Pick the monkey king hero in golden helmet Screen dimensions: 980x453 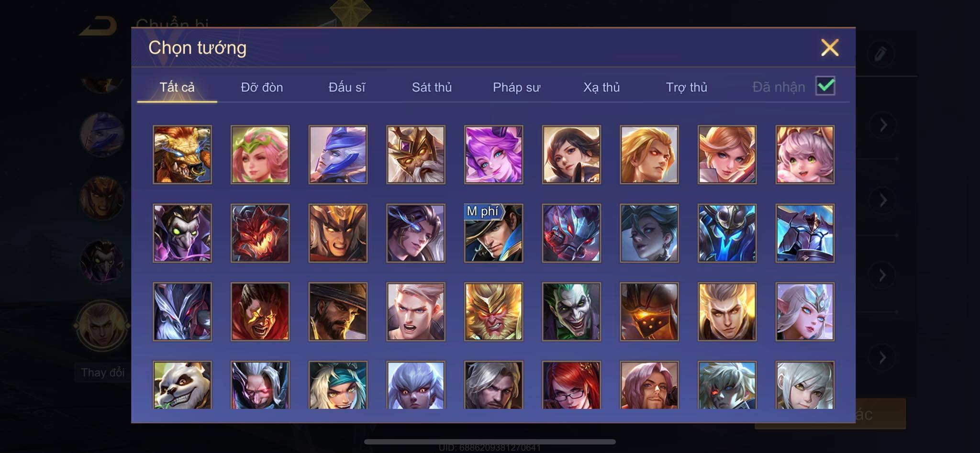pos(493,311)
